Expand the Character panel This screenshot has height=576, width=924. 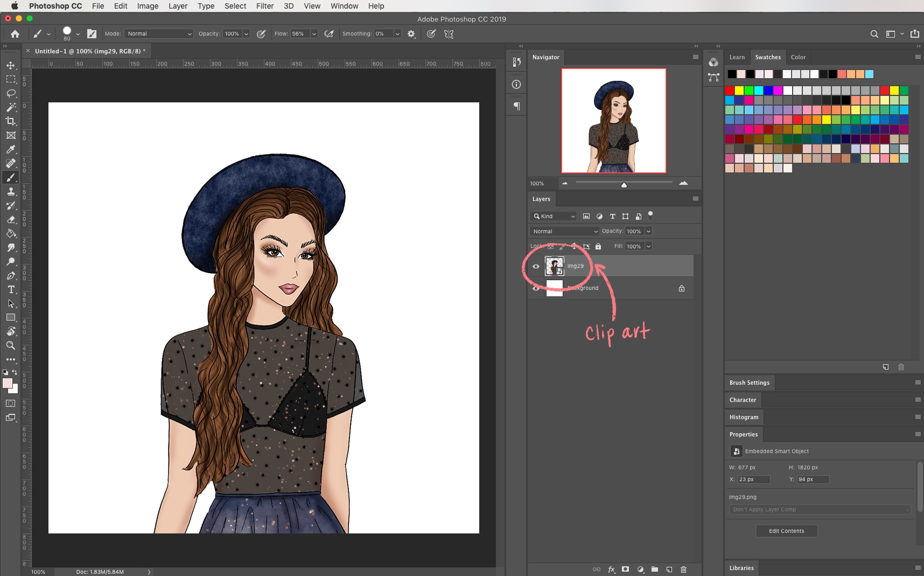(743, 400)
